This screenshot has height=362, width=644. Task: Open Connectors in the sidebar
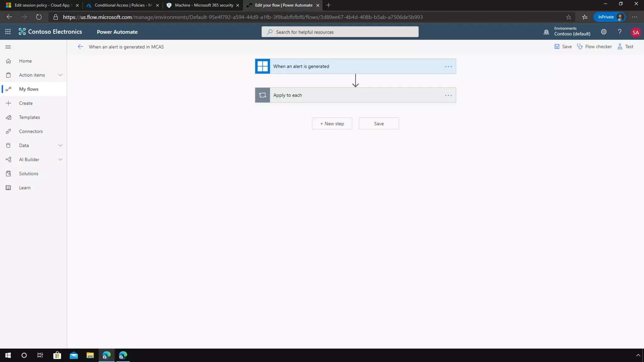pyautogui.click(x=33, y=131)
